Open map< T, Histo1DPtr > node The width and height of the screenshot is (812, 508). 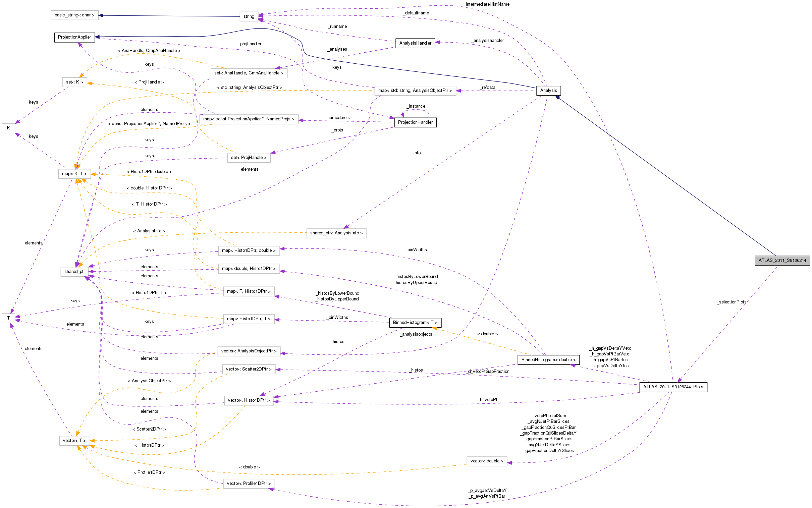click(249, 292)
